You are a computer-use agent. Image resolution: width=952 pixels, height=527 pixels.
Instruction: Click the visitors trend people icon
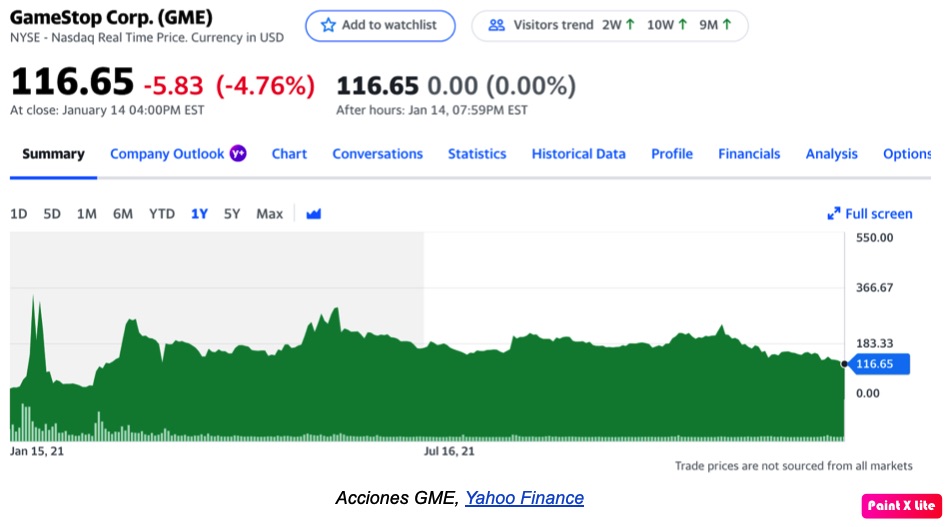(x=497, y=25)
